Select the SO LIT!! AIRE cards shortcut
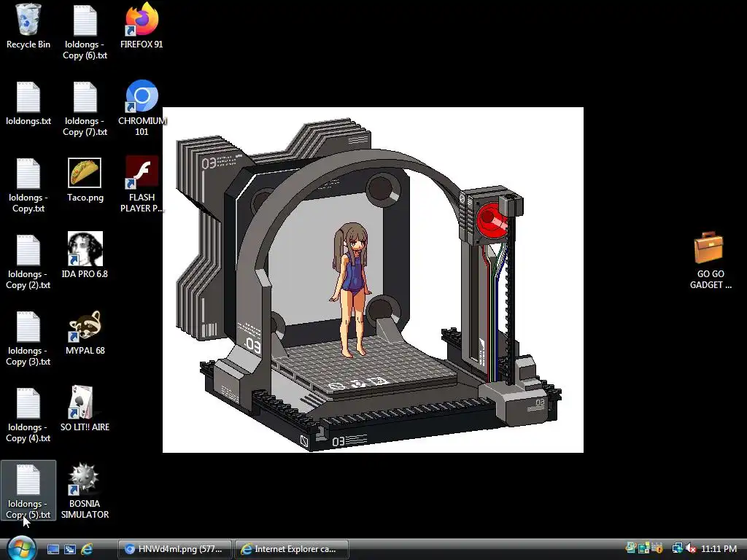 tap(85, 409)
